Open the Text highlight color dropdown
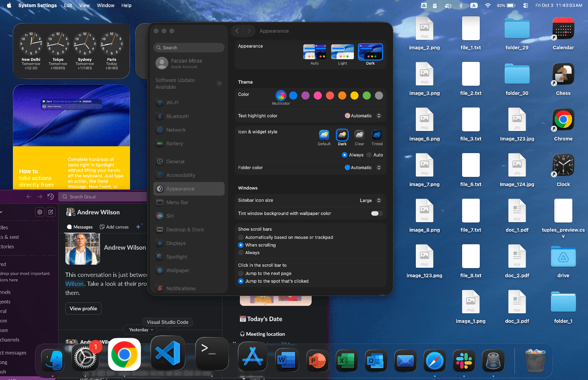588x380 pixels. pyautogui.click(x=362, y=116)
